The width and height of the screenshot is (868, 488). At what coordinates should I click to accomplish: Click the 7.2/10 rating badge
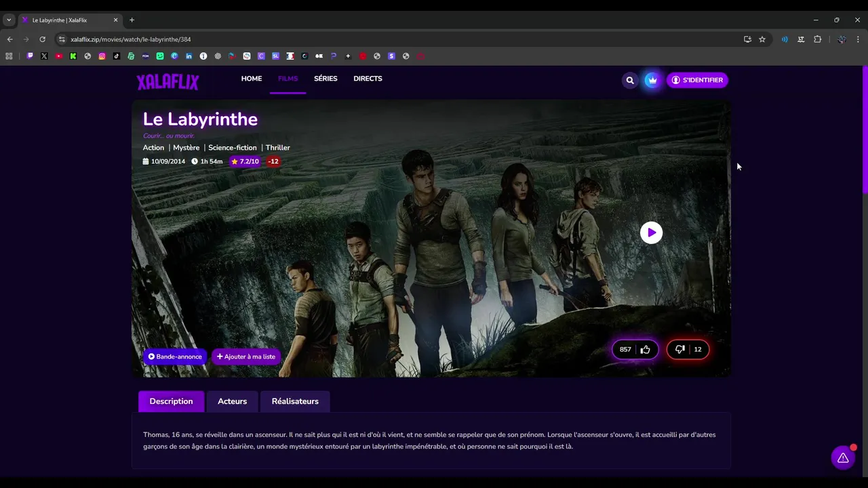(245, 161)
